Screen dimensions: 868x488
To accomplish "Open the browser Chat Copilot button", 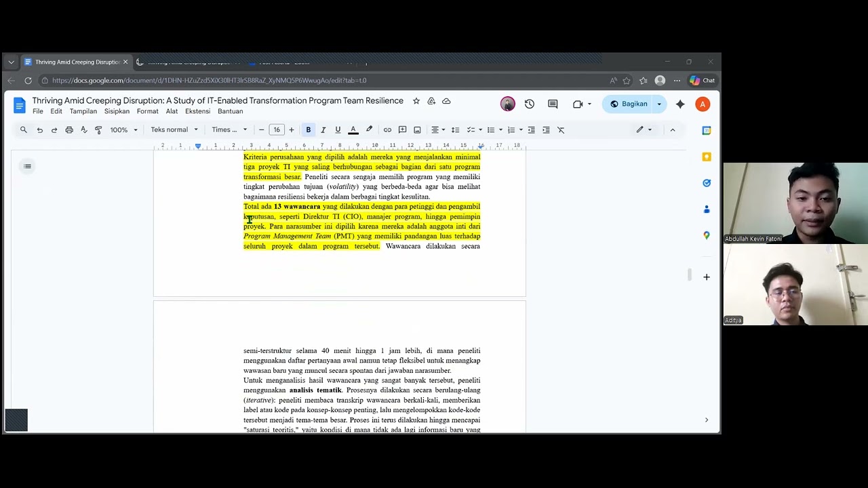I will [702, 80].
